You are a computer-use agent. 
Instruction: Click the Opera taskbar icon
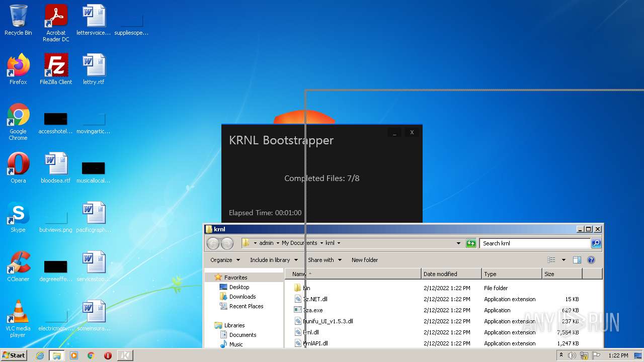[x=108, y=355]
